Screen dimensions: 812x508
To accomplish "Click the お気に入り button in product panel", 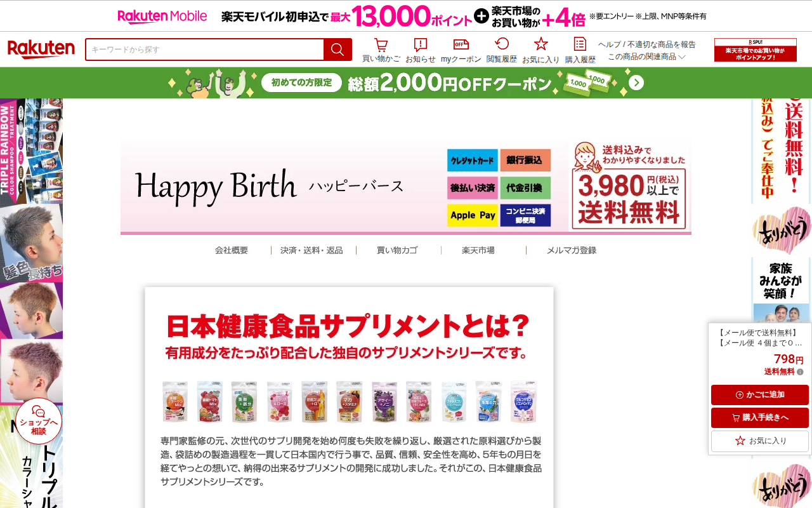I will (x=760, y=441).
